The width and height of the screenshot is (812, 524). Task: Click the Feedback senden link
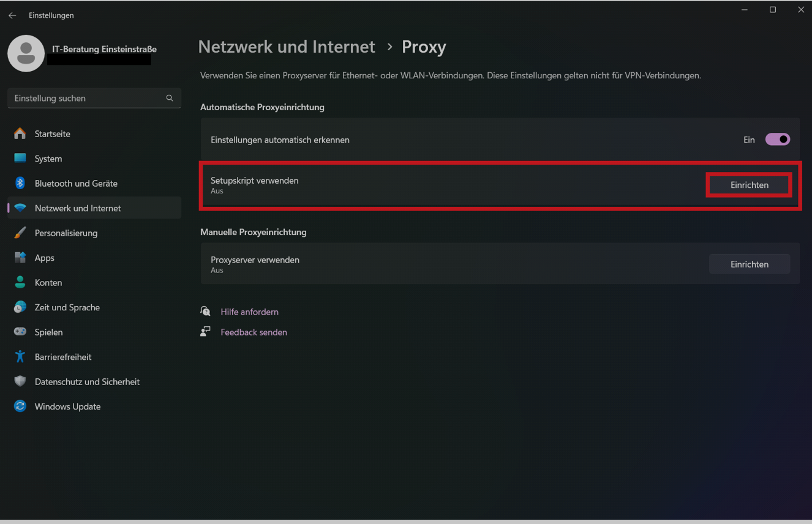(254, 332)
